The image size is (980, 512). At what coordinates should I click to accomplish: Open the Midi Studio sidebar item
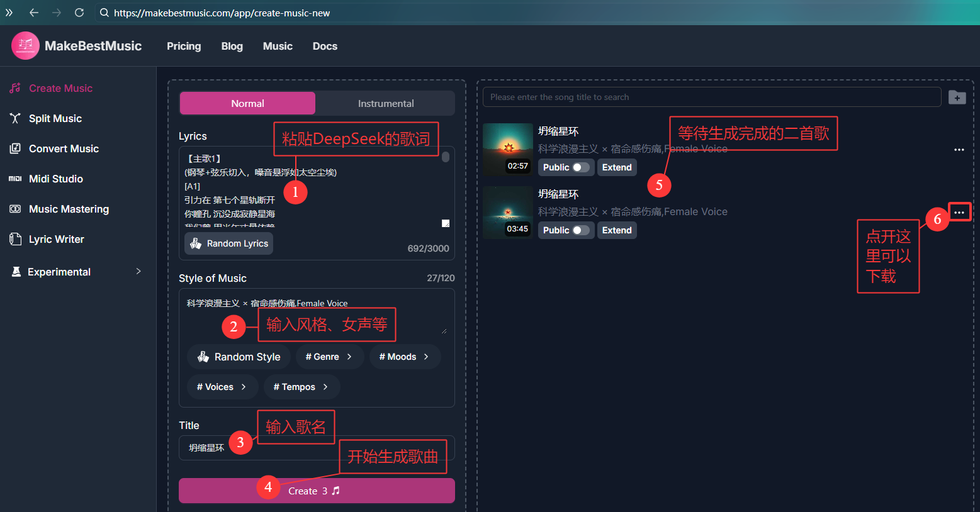pos(55,179)
